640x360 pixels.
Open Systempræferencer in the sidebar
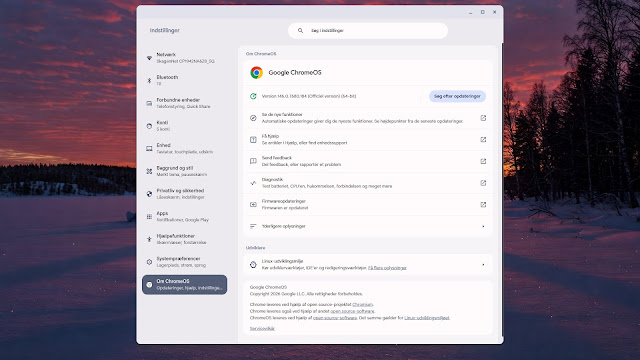coord(184,262)
